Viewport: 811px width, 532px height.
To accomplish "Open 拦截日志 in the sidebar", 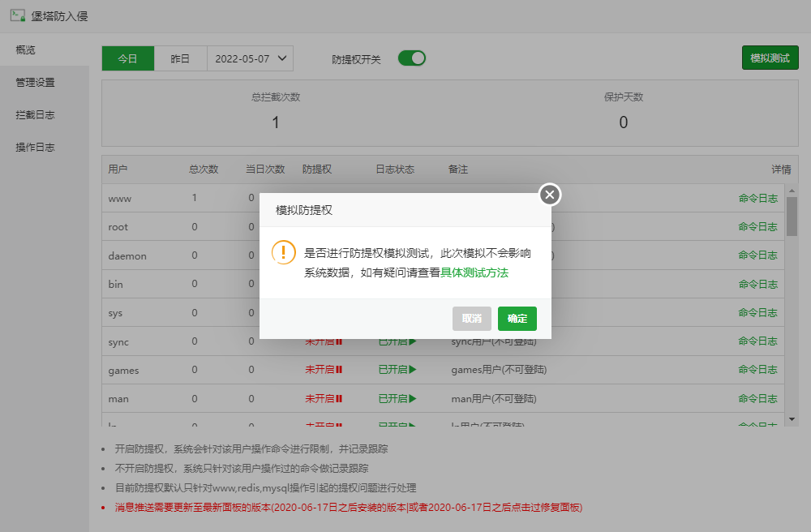I will click(x=35, y=115).
